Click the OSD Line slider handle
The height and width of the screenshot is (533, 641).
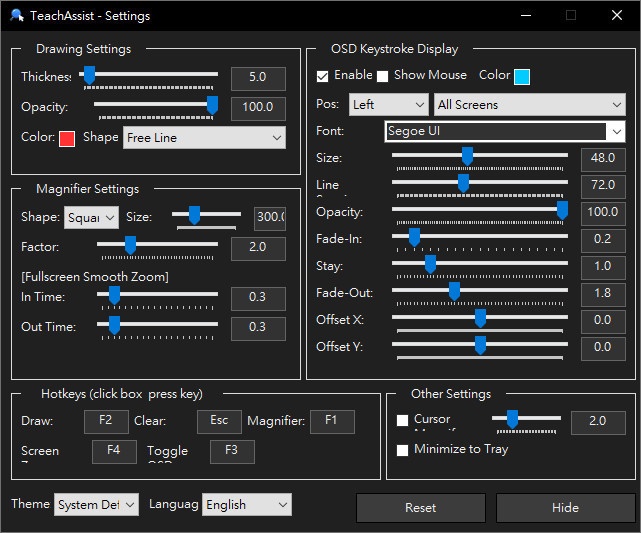click(x=463, y=184)
